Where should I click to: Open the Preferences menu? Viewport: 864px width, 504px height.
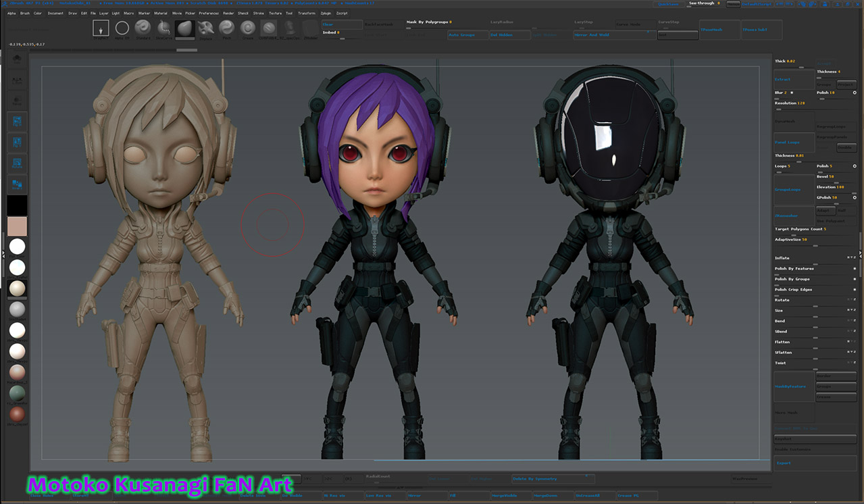209,13
